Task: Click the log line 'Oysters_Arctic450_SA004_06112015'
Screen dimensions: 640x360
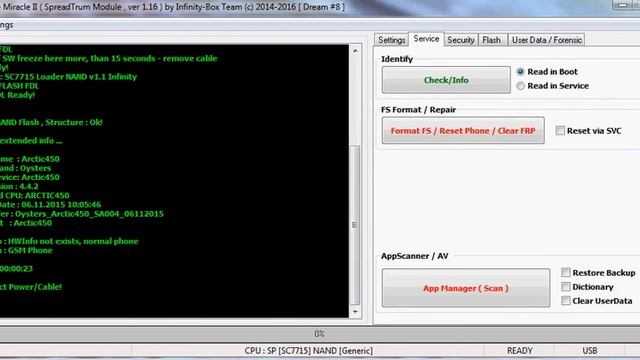Action: [x=89, y=214]
